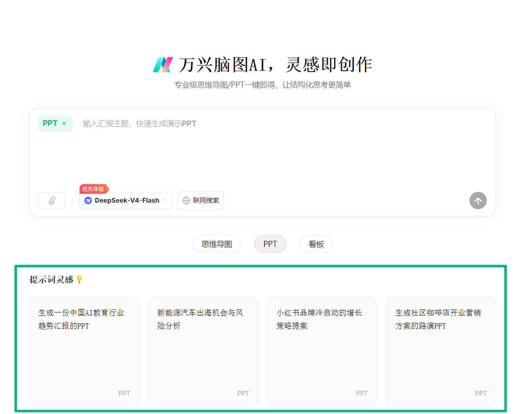Click the prompt input field placeholder
The width and height of the screenshot is (532, 414).
coord(140,124)
